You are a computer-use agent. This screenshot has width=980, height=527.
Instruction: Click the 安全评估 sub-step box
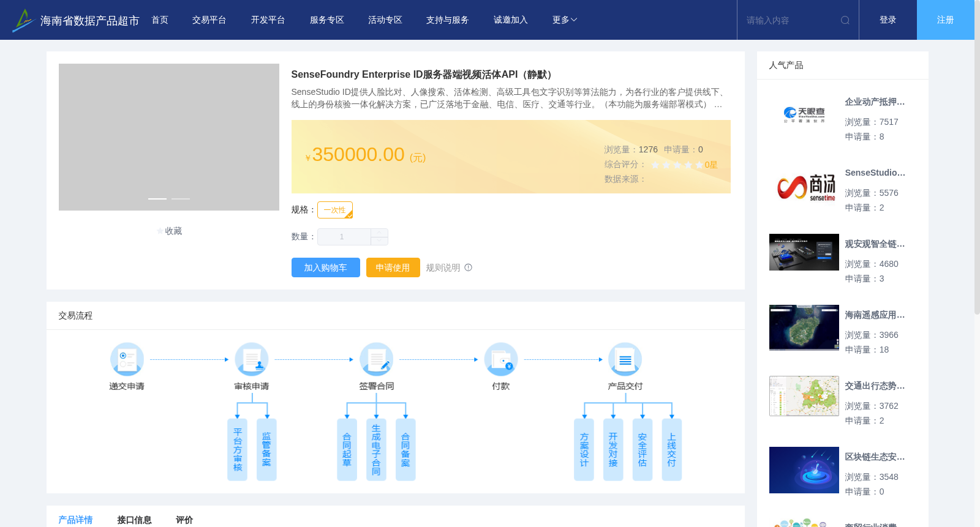643,449
